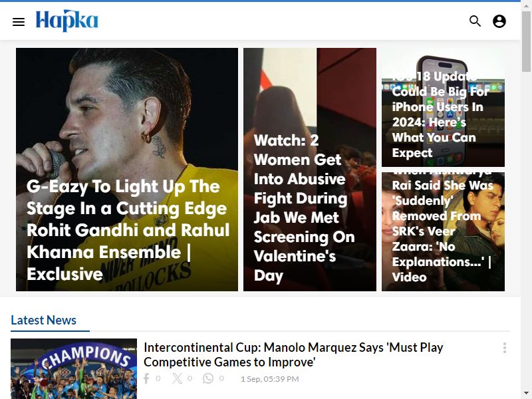The image size is (532, 399).
Task: Open Aishwarya Rai Veer Zaara article
Action: 442,231
